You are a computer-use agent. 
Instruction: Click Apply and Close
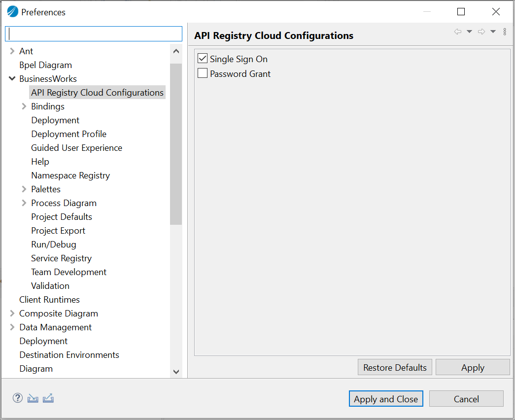point(386,399)
